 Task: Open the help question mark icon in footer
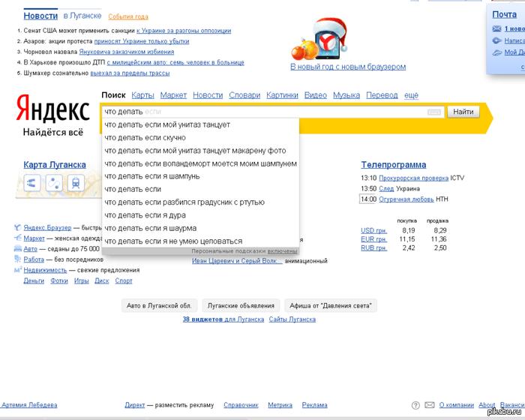(x=415, y=405)
